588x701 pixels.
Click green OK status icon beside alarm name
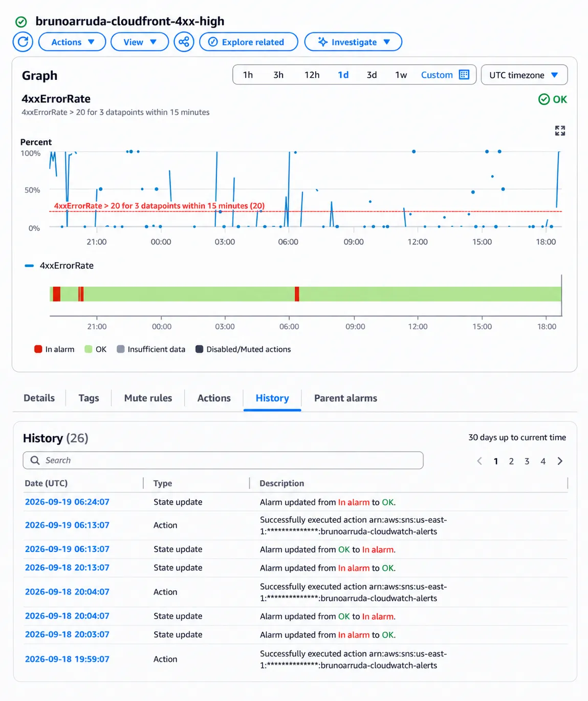[x=21, y=22]
